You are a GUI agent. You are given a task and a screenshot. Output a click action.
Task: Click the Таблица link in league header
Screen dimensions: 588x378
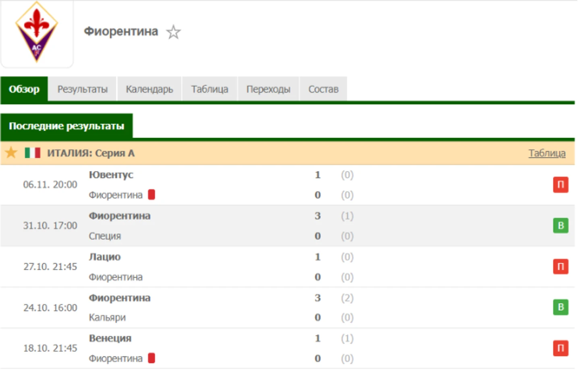[547, 153]
